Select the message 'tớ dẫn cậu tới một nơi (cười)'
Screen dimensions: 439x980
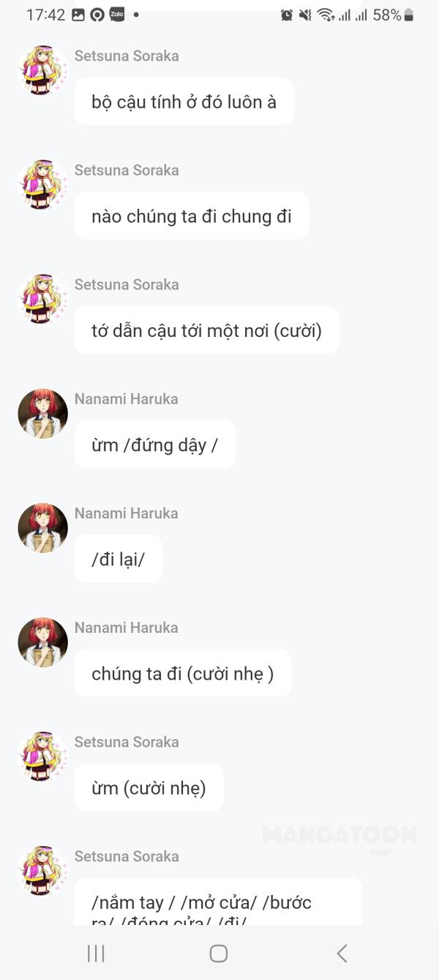[x=207, y=330]
